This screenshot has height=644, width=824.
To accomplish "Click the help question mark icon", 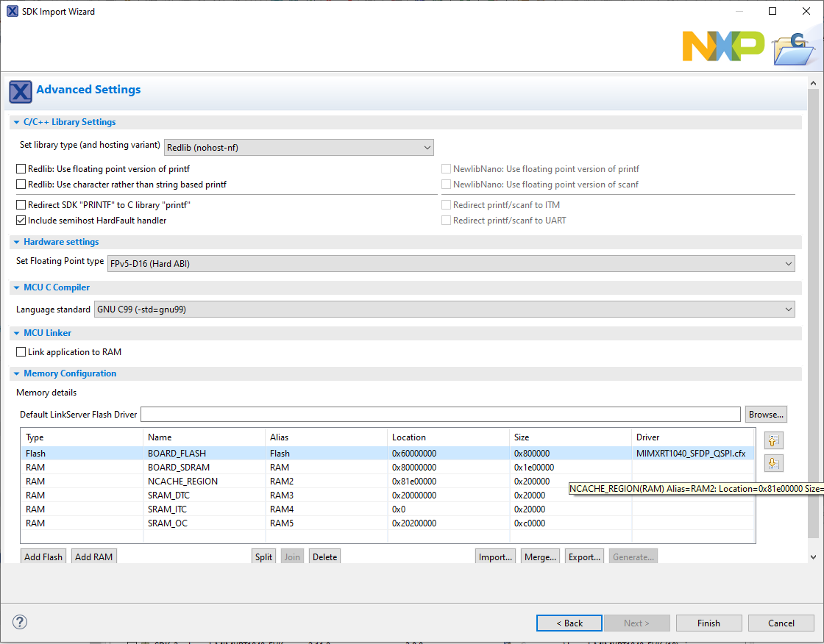I will click(x=21, y=623).
